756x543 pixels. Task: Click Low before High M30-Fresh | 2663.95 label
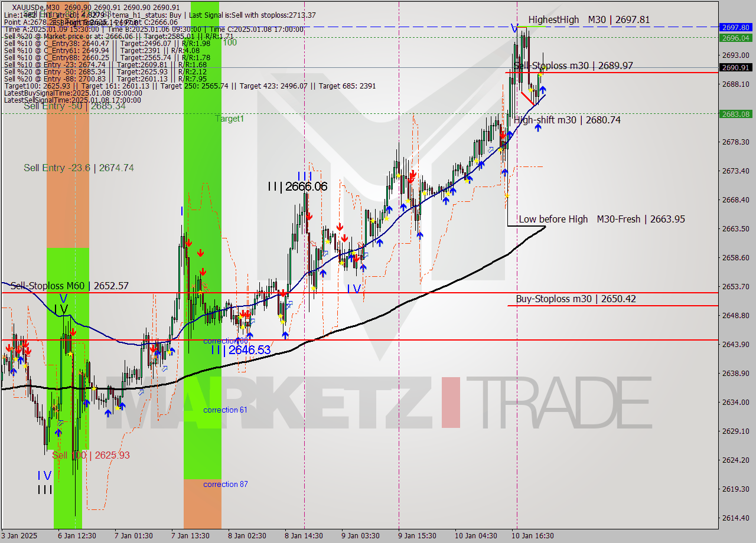click(602, 219)
